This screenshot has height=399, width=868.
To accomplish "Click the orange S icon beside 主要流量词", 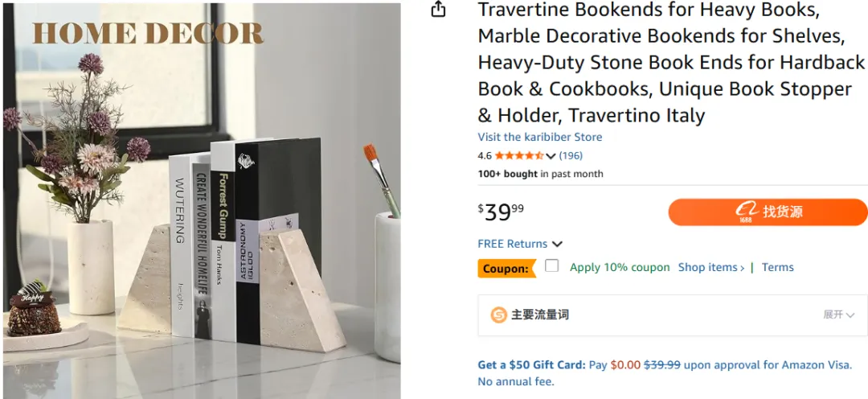I will coord(498,315).
